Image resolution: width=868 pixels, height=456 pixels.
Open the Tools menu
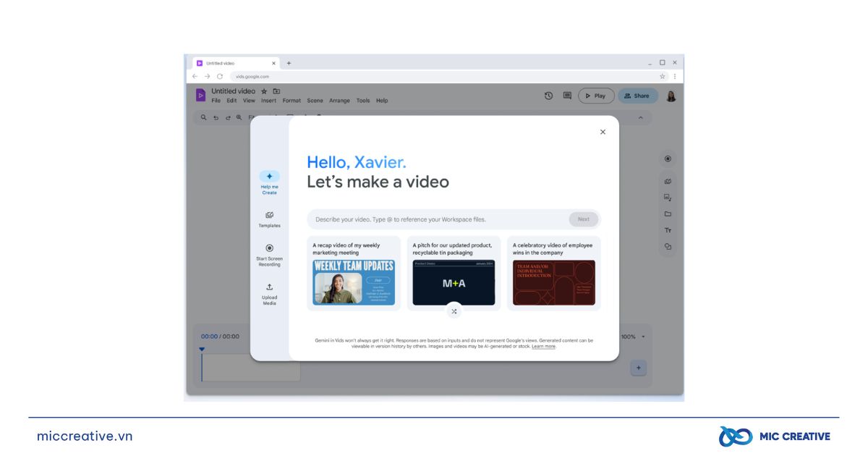(363, 101)
